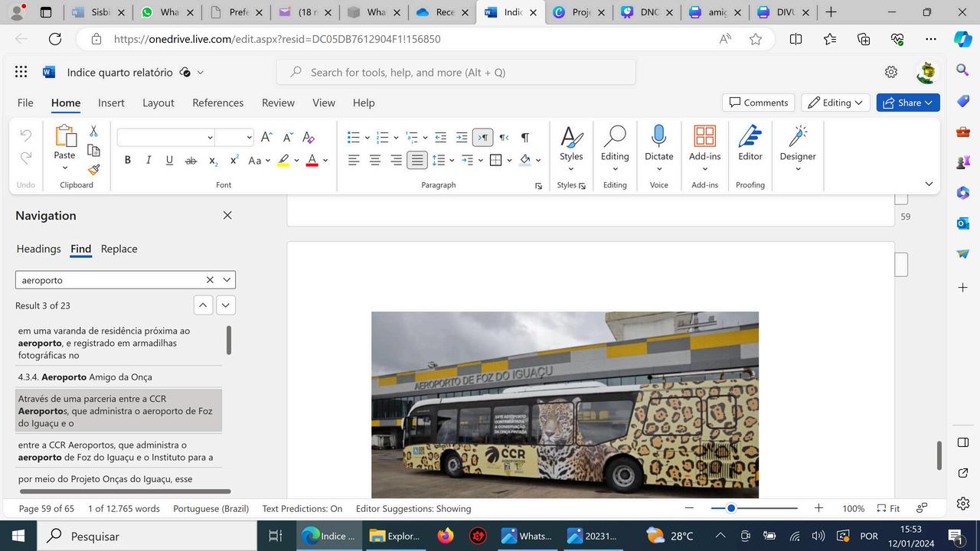Toggle bold formatting
980x551 pixels.
tap(128, 160)
